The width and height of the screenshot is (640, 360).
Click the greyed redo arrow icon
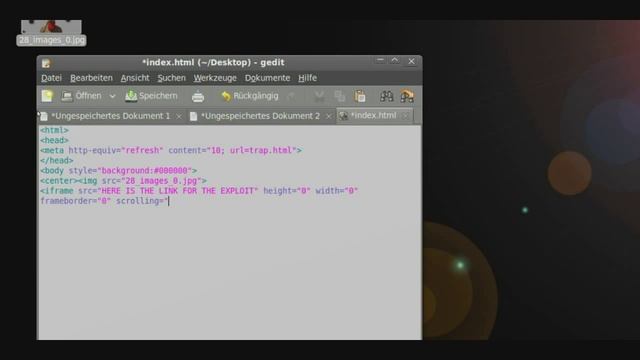[x=291, y=96]
